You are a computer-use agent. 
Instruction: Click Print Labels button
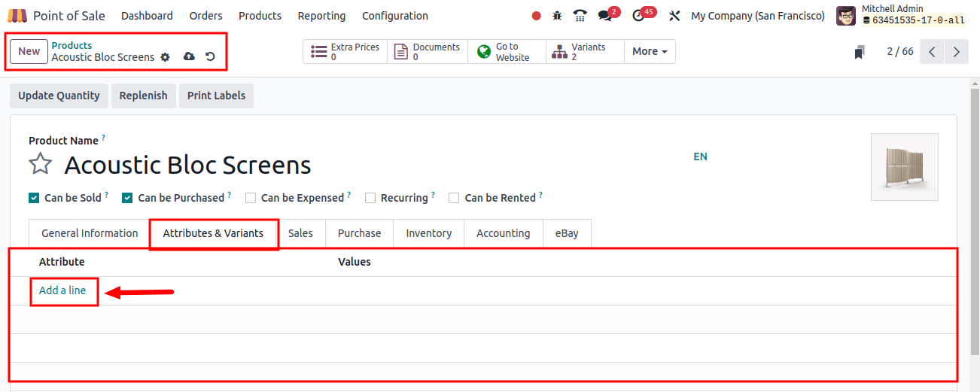[216, 96]
